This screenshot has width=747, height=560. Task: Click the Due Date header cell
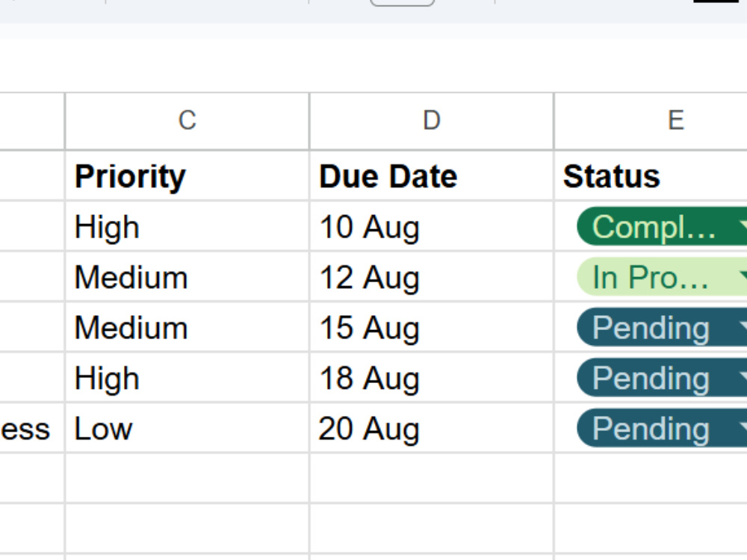pos(432,176)
